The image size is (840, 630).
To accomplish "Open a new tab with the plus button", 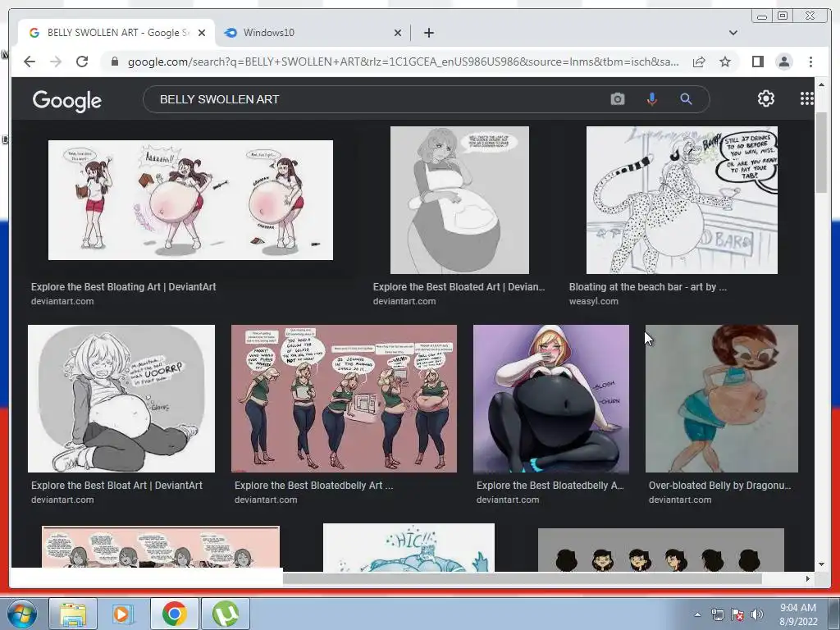I will pyautogui.click(x=428, y=33).
